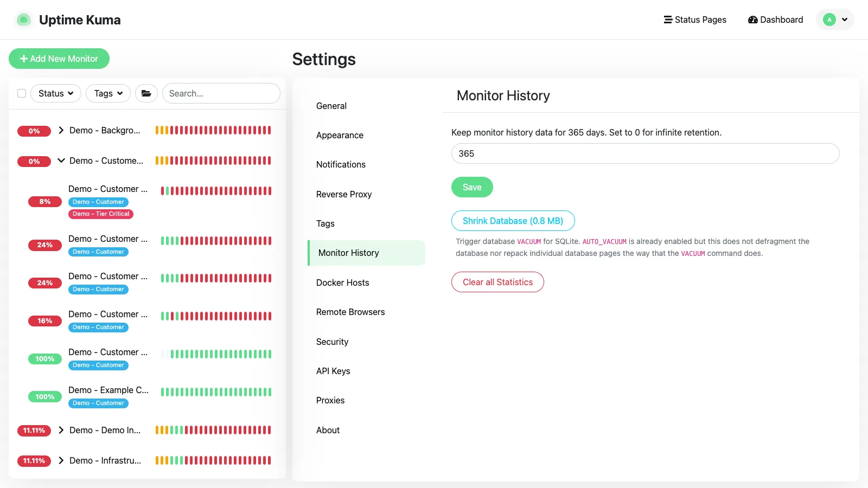The width and height of the screenshot is (868, 488).
Task: Click the Uptime Kuma title text
Action: tap(80, 20)
